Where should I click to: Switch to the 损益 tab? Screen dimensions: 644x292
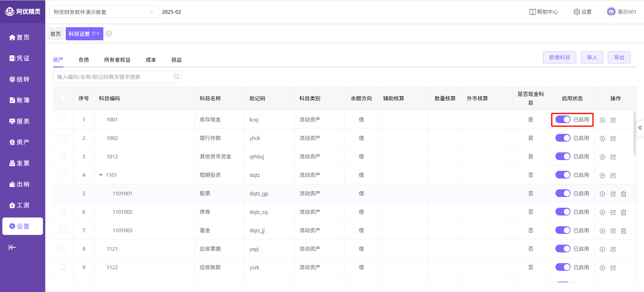coord(176,60)
